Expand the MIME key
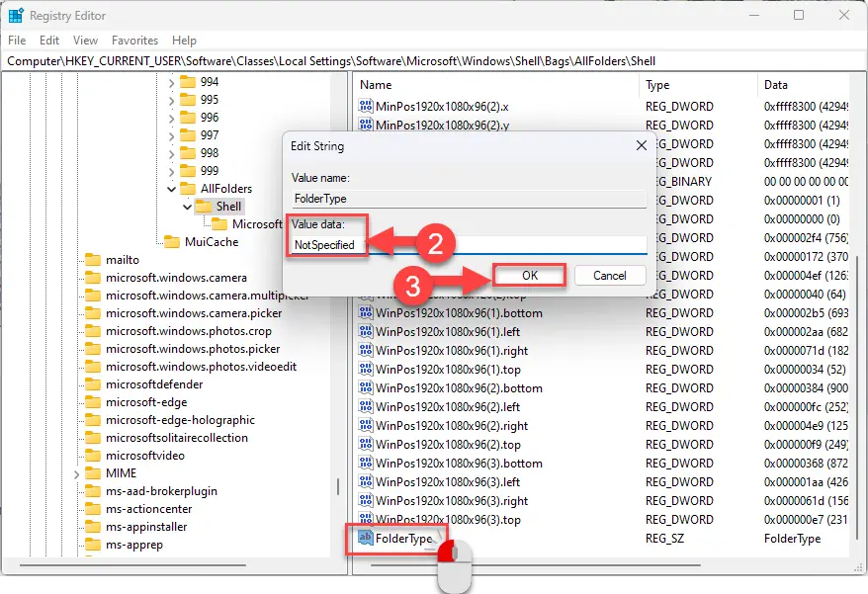Image resolution: width=868 pixels, height=594 pixels. 77,474
